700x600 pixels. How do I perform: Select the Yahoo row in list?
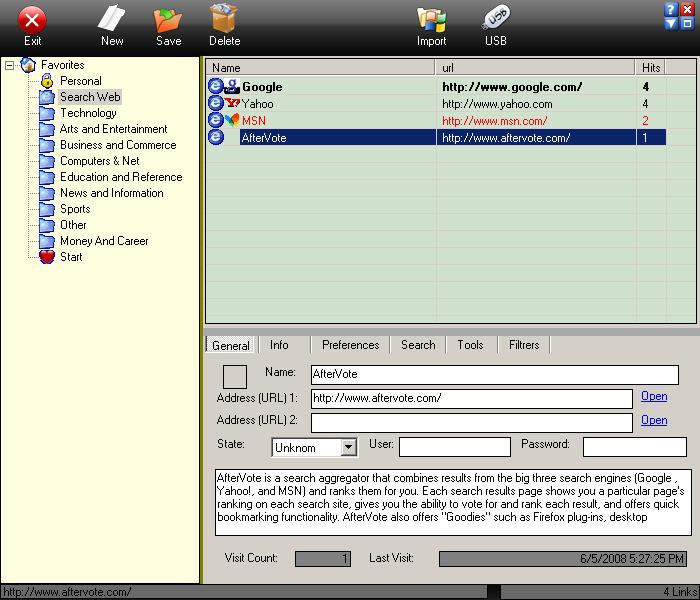coord(257,104)
